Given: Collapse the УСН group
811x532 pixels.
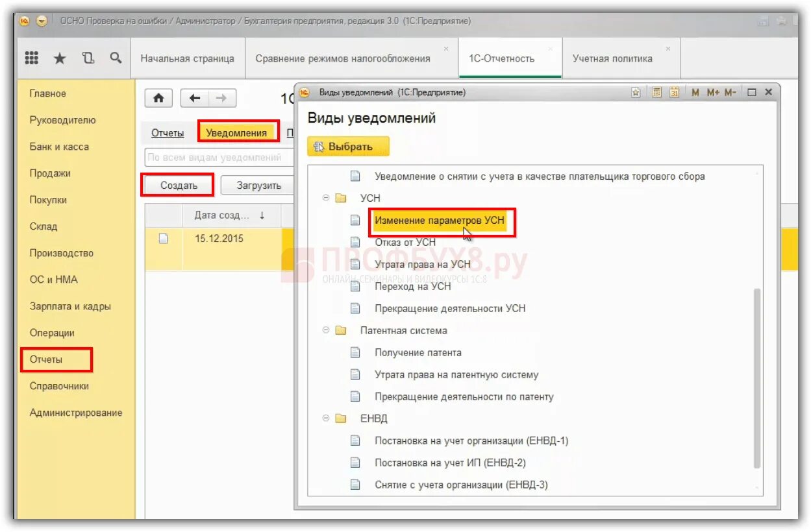Looking at the screenshot, I should [x=326, y=198].
